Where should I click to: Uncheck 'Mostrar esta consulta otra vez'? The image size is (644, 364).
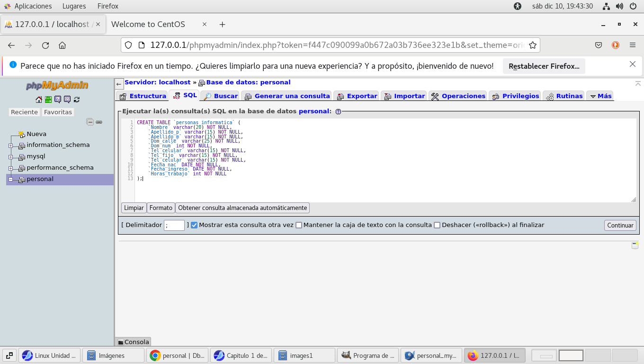click(x=194, y=225)
